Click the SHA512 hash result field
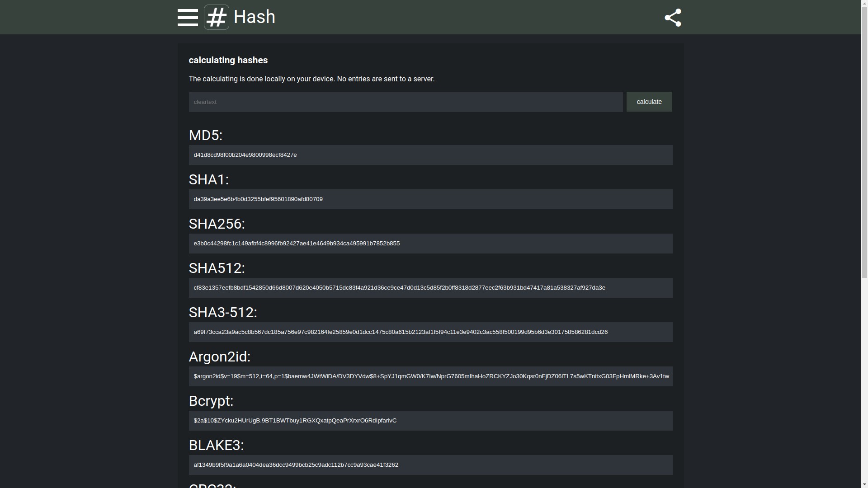 [x=430, y=288]
